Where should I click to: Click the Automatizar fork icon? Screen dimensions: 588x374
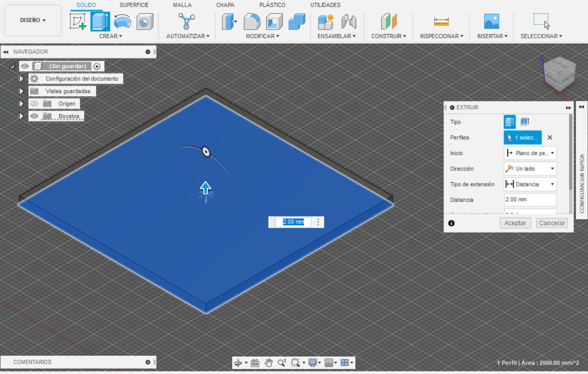[187, 22]
